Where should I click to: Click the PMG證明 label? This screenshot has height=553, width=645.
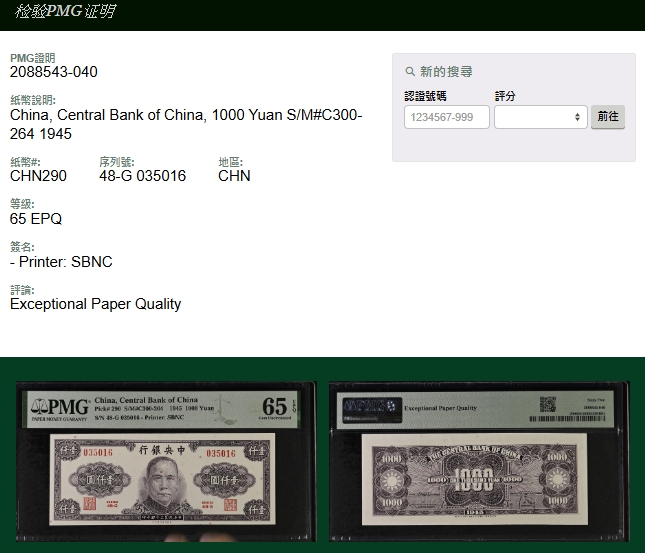click(32, 58)
